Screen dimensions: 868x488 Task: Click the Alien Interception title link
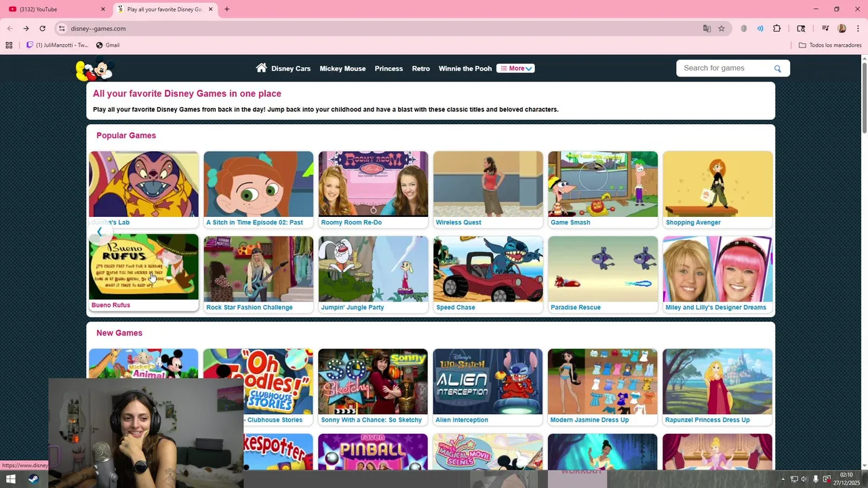click(462, 420)
